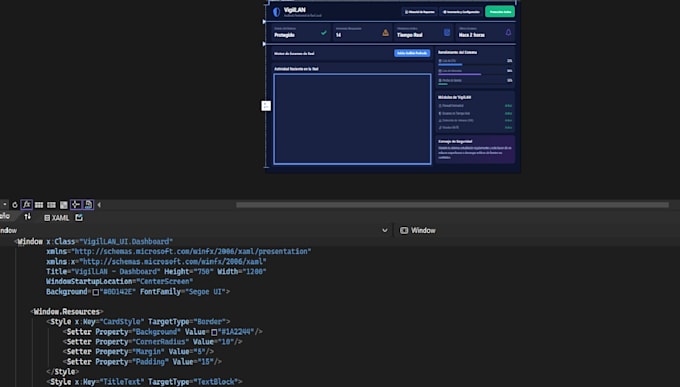The image size is (680, 387).
Task: Click the x:Class VigiLAN_UI.Dashboard code line
Action: (95, 242)
